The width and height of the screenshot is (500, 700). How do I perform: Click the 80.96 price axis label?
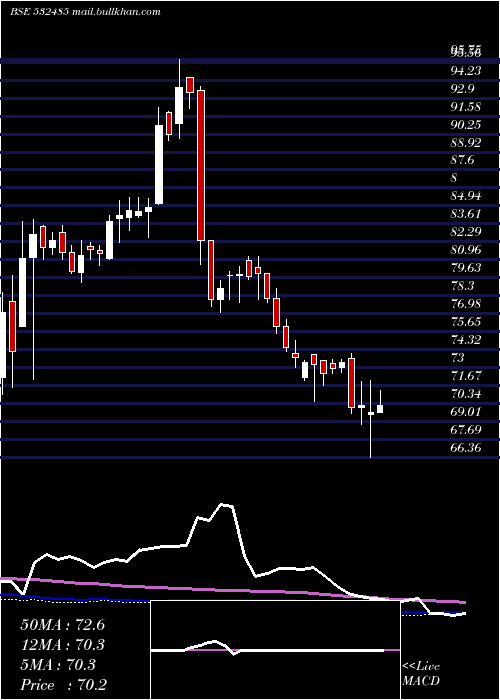[x=466, y=250]
